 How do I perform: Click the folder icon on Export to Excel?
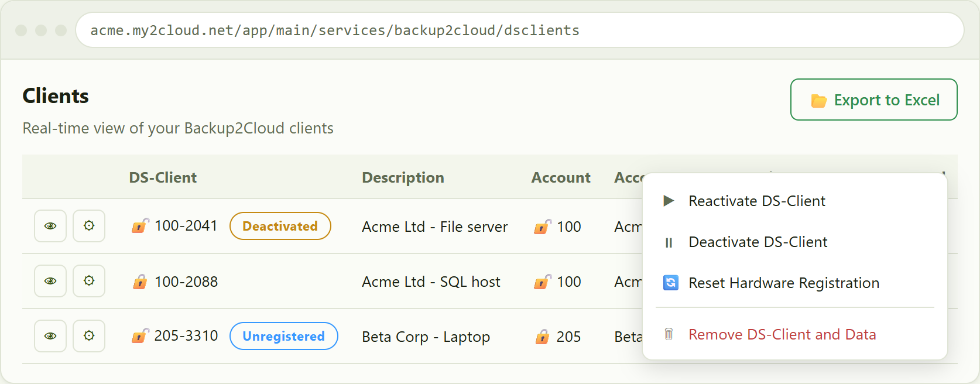pyautogui.click(x=818, y=101)
